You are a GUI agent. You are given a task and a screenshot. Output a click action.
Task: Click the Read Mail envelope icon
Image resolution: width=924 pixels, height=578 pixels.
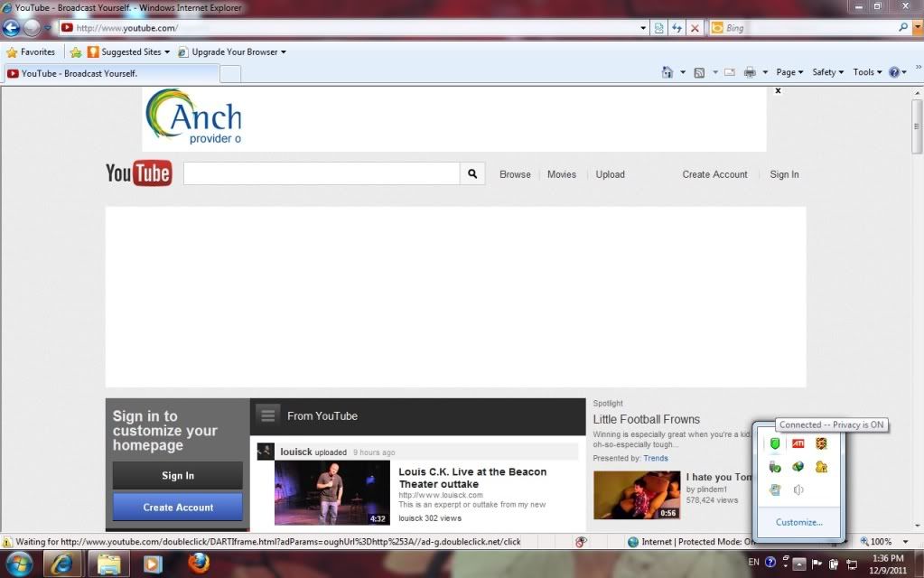pyautogui.click(x=730, y=72)
